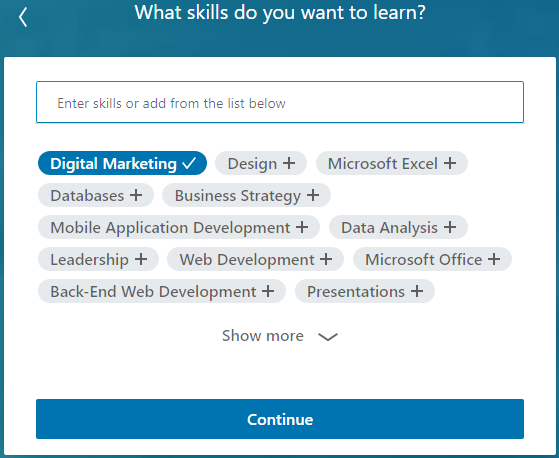Screen dimensions: 559x458
Task: Add the Back-End Web Development skill
Action: [x=162, y=291]
